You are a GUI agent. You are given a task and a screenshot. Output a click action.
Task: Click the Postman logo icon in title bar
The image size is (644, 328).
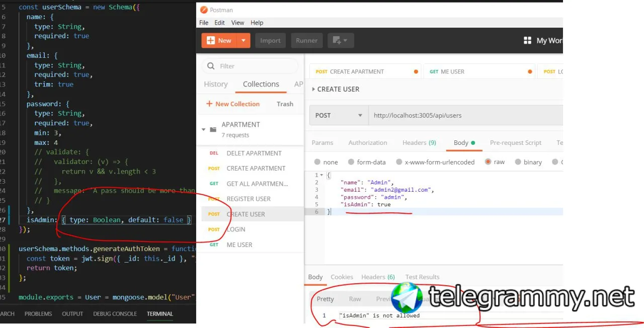pyautogui.click(x=203, y=10)
